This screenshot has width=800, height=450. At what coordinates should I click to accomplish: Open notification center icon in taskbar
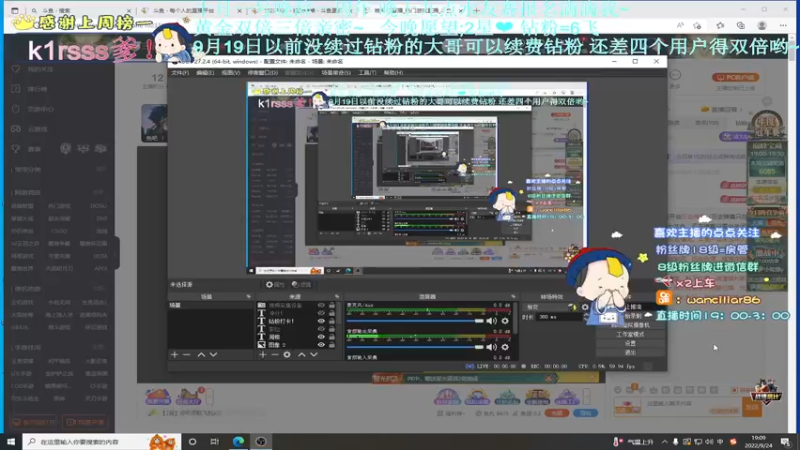click(x=786, y=441)
